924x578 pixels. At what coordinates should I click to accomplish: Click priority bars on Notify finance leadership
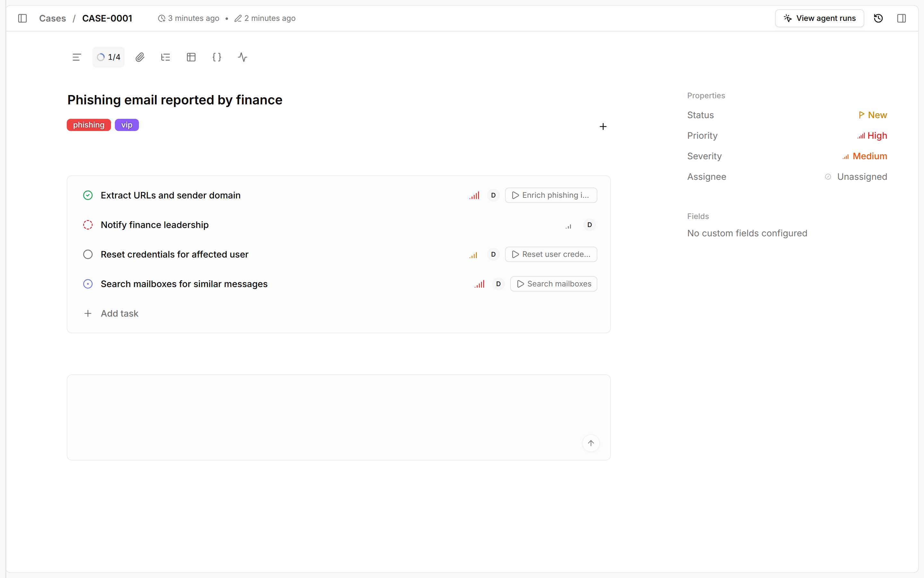tap(569, 226)
